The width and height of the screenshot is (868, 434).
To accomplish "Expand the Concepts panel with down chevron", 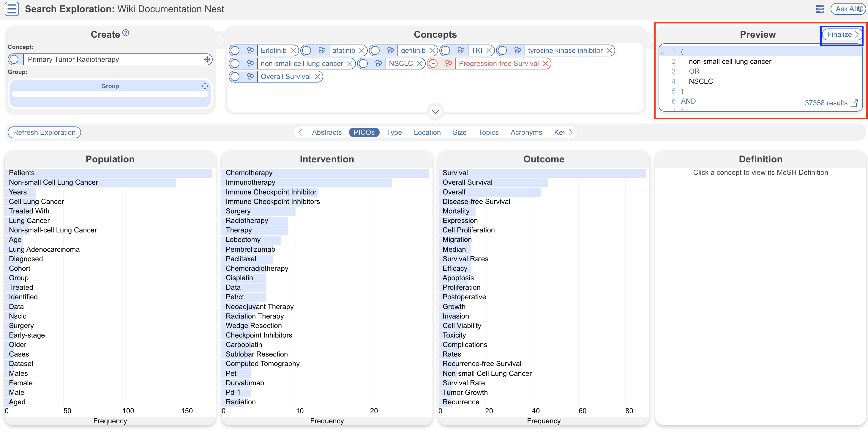I will coord(435,112).
